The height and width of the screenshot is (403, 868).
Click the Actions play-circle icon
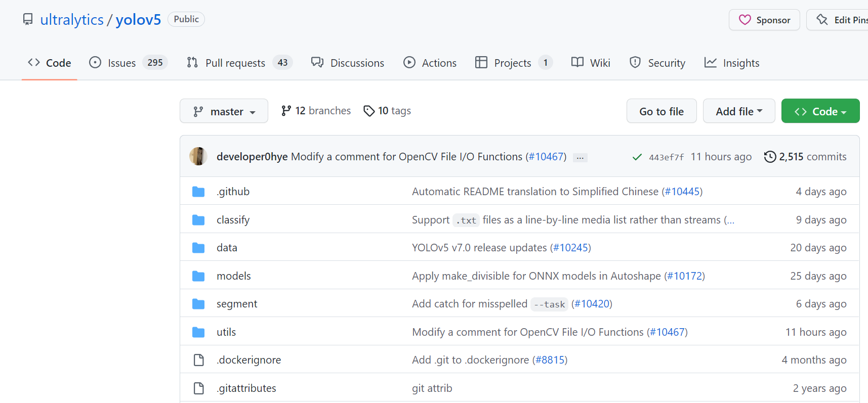click(x=409, y=62)
